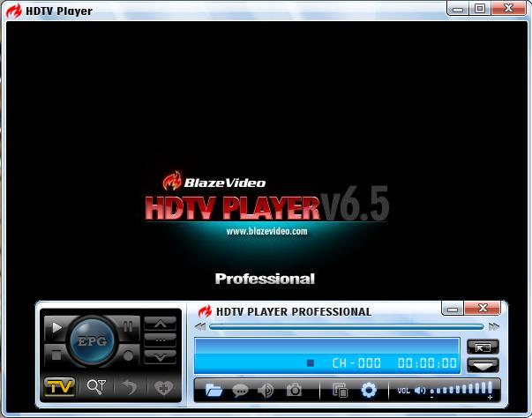Click the volume level slider bars

coord(461,389)
